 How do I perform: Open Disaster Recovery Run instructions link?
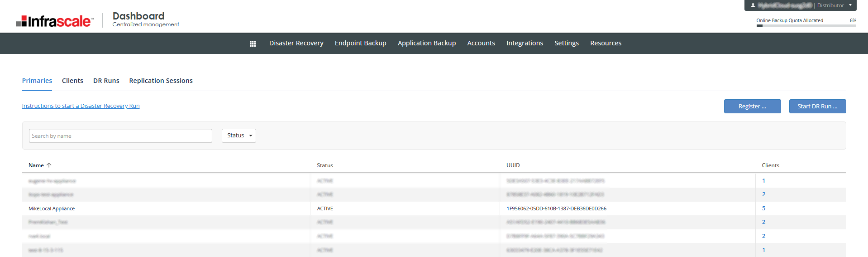(x=81, y=106)
